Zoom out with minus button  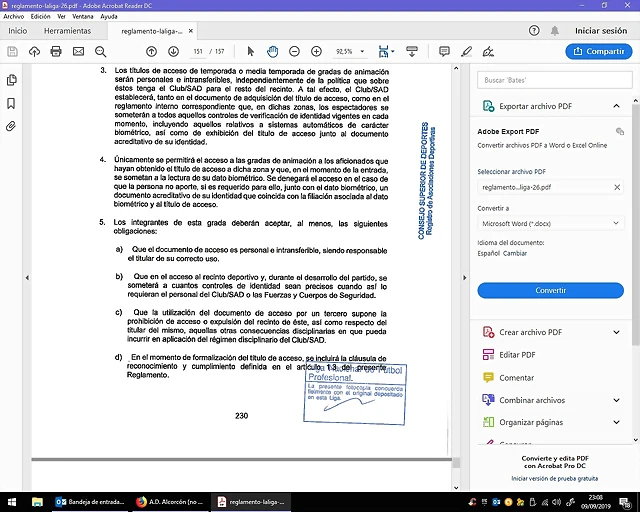(x=294, y=51)
